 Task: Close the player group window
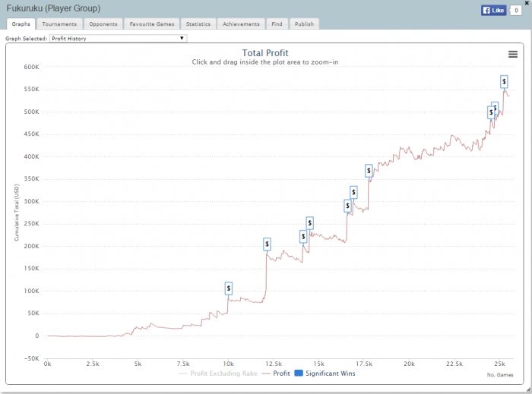tap(527, 3)
